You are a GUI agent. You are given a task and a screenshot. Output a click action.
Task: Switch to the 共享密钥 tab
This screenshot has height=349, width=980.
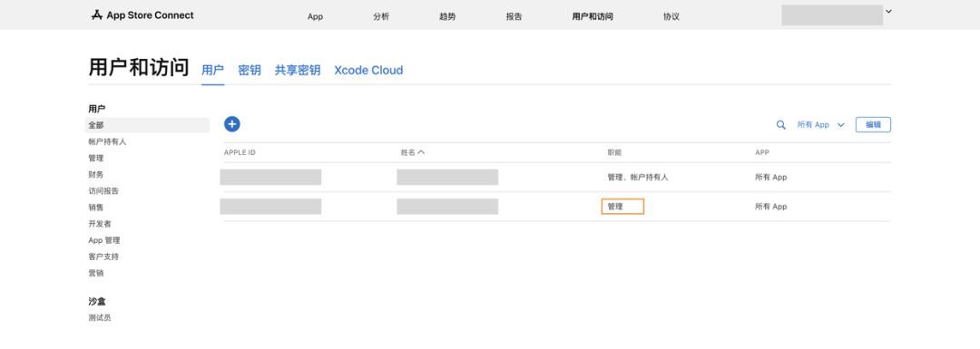[298, 70]
